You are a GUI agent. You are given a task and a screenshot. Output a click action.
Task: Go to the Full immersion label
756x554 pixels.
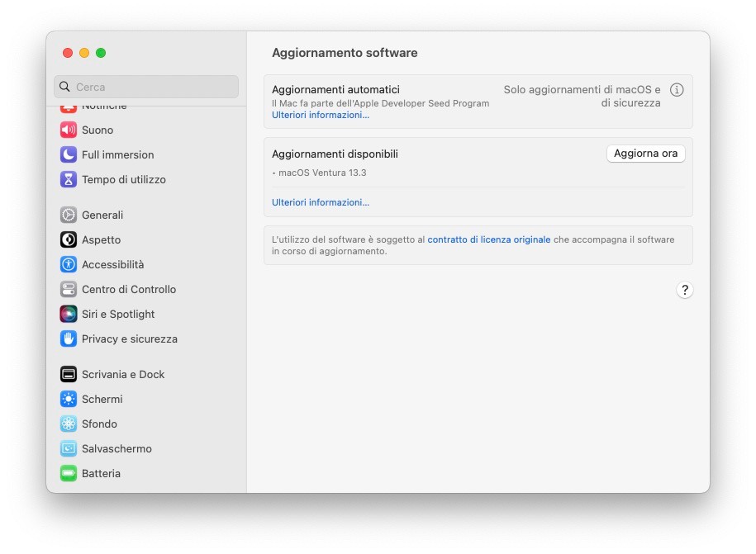118,154
